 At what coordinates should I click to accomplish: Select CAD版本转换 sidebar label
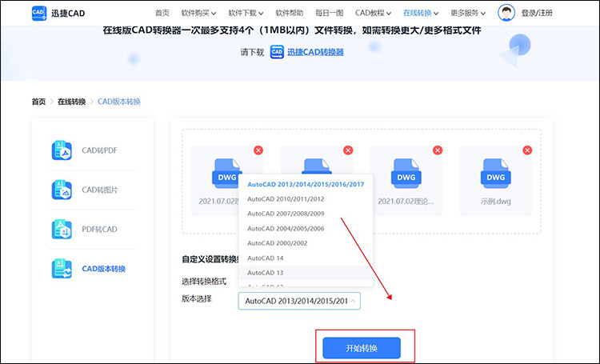point(104,268)
